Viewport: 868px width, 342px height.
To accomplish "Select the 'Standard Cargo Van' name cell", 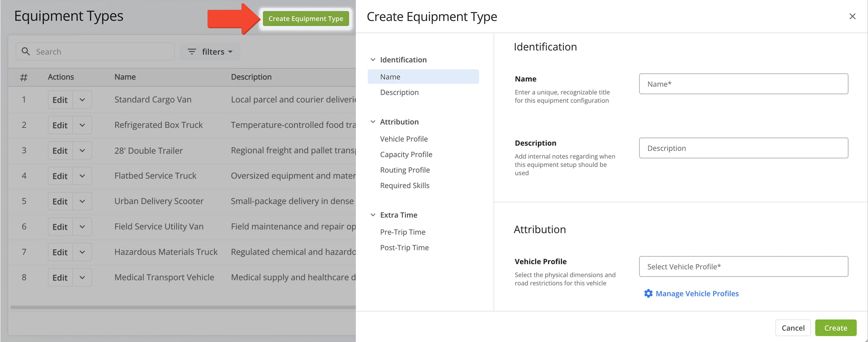I will [x=153, y=99].
